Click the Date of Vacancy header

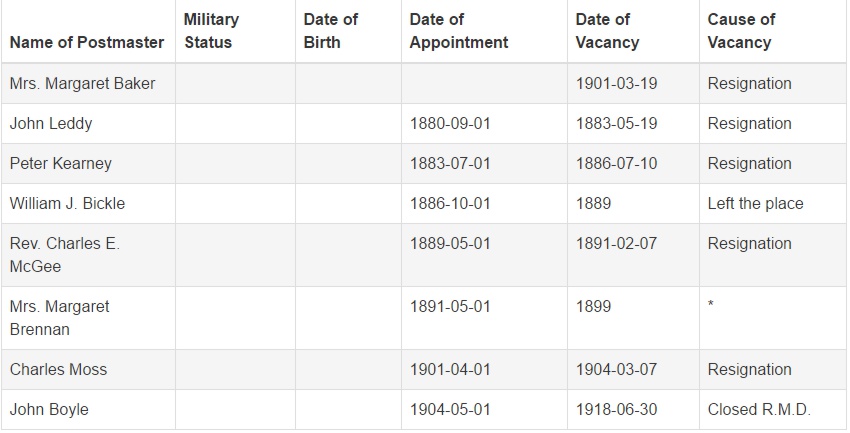point(607,31)
